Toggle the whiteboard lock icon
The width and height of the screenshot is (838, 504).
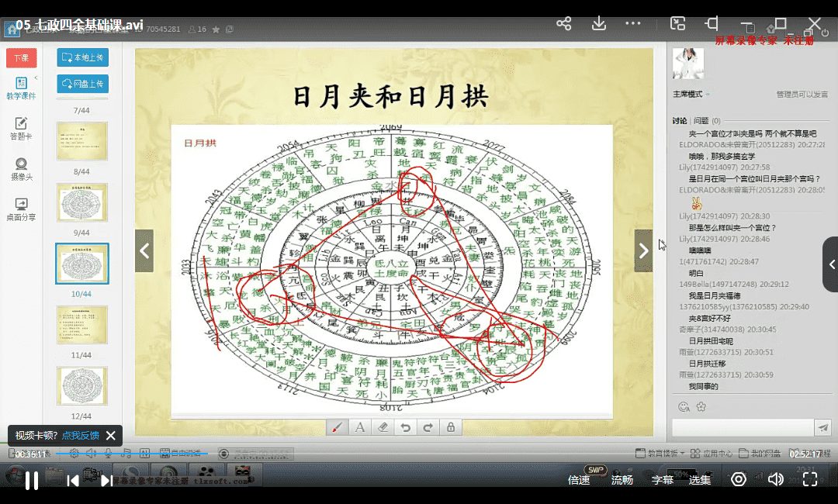point(449,427)
